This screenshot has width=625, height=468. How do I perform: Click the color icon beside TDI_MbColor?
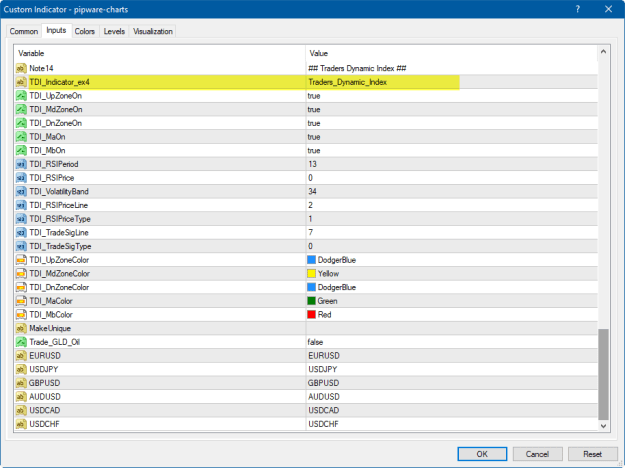point(21,315)
